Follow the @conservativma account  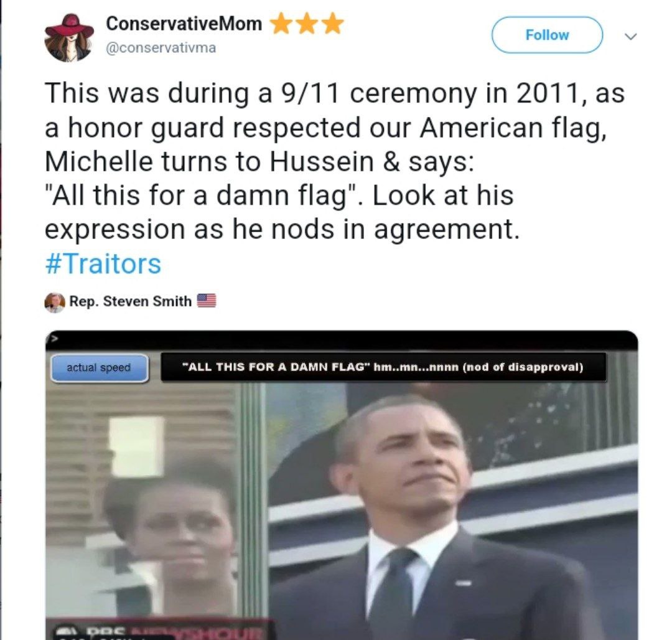547,35
